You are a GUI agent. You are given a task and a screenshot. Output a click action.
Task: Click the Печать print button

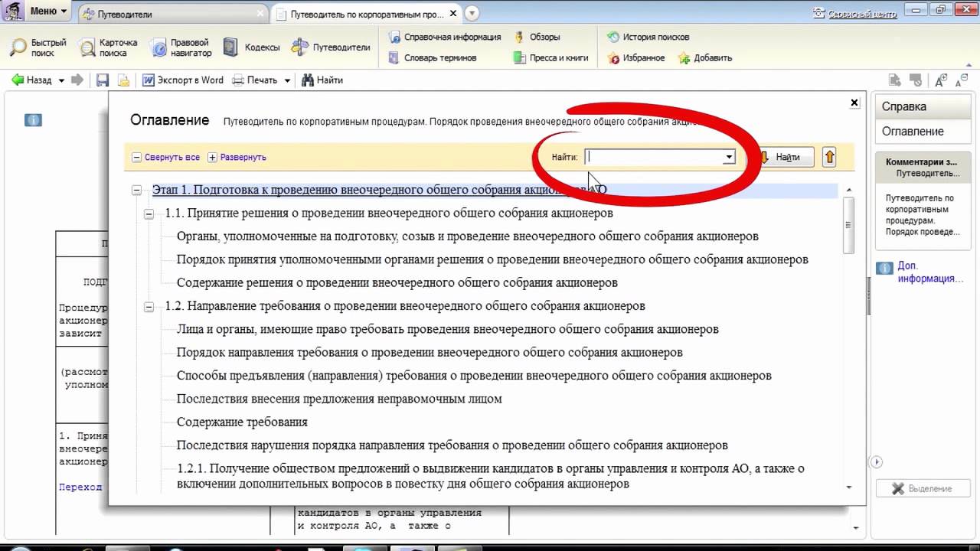[255, 80]
